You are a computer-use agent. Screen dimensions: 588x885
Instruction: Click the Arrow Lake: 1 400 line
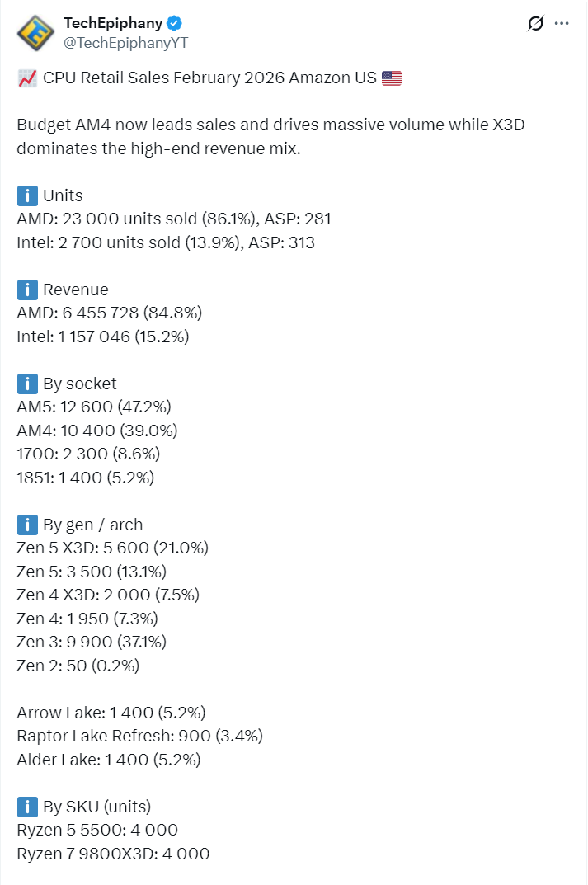(x=111, y=713)
